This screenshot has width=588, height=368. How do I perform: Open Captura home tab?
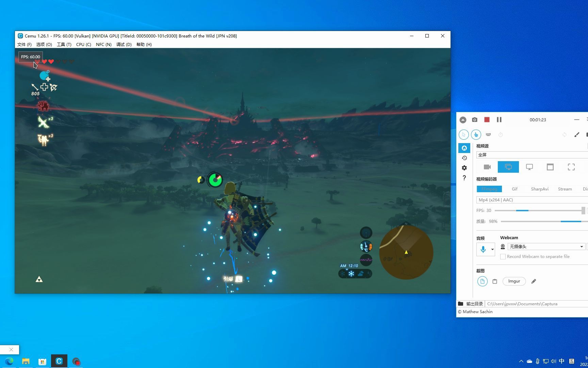(x=464, y=148)
